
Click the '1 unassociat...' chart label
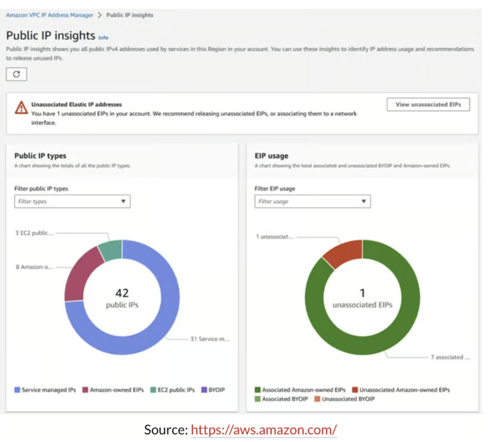click(x=275, y=237)
